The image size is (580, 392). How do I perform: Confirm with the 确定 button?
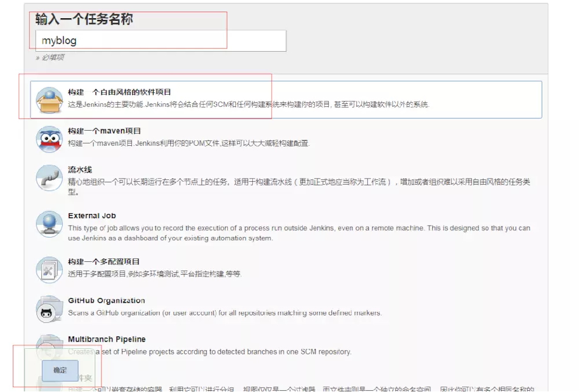pyautogui.click(x=60, y=370)
